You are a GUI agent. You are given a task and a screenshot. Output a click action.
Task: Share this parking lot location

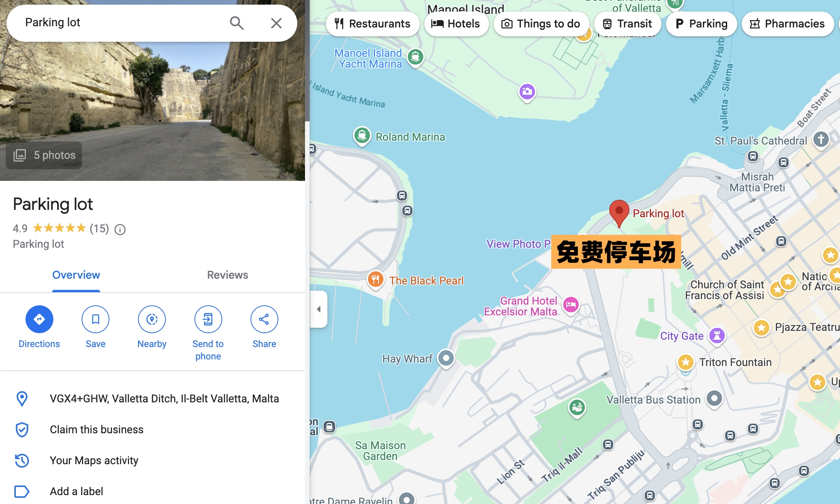[x=264, y=319]
